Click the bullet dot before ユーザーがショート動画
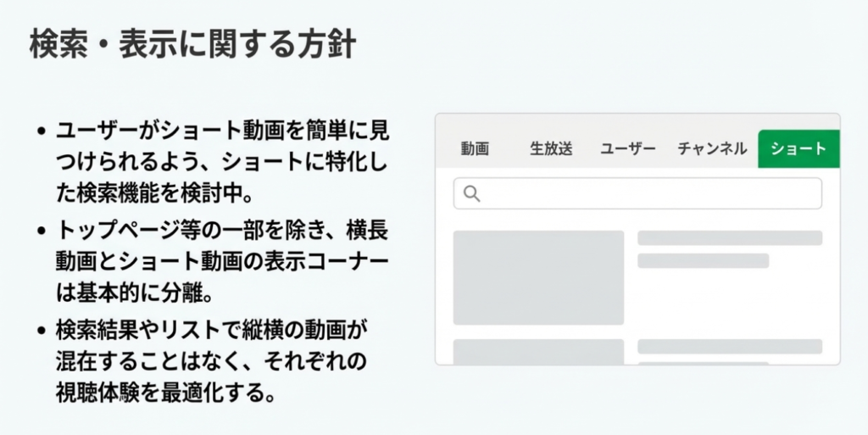868x435 pixels. (42, 132)
